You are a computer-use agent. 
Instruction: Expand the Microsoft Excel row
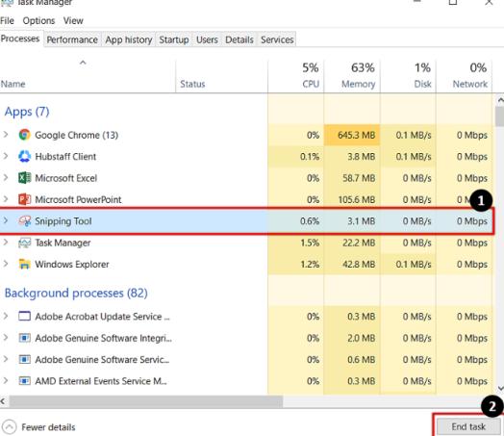[x=6, y=177]
